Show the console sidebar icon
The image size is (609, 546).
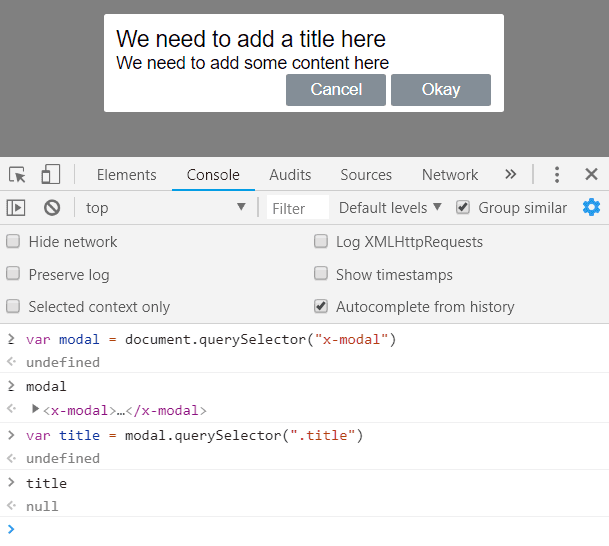[x=16, y=208]
